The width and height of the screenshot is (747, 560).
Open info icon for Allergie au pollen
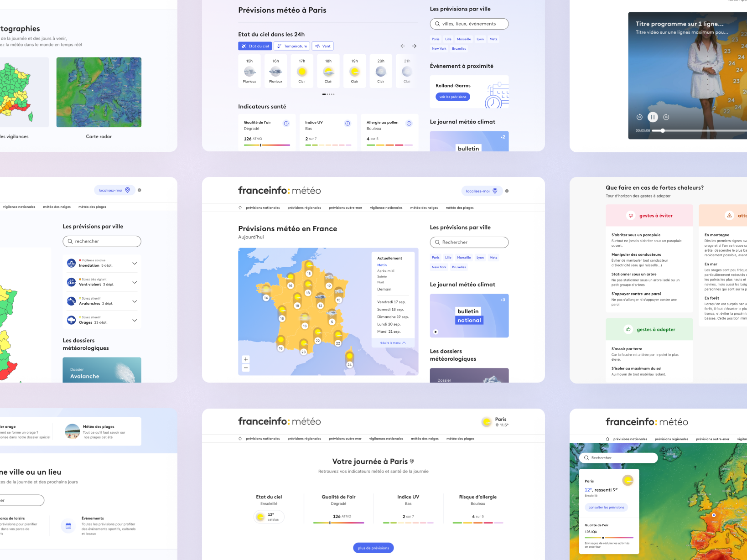[409, 123]
